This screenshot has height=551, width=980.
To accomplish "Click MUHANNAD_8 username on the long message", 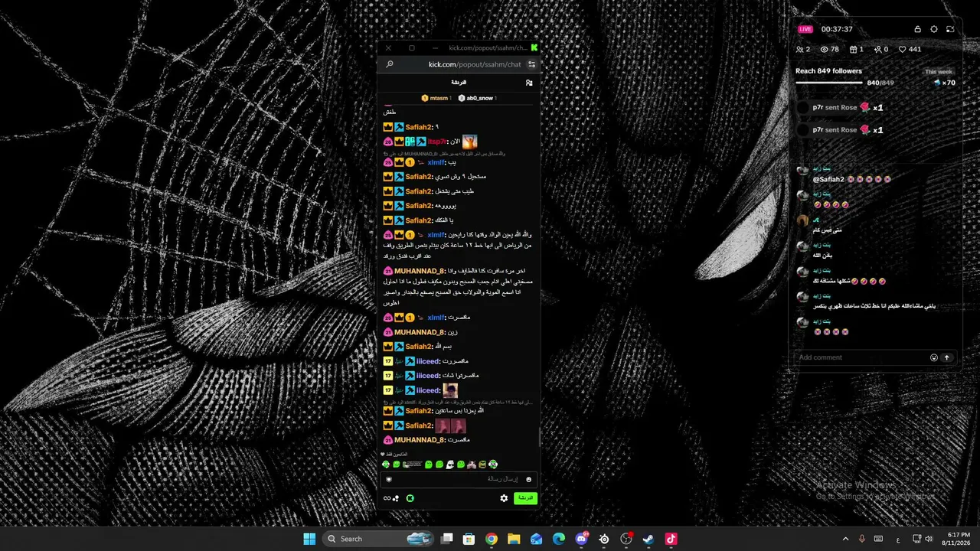I will tap(420, 271).
